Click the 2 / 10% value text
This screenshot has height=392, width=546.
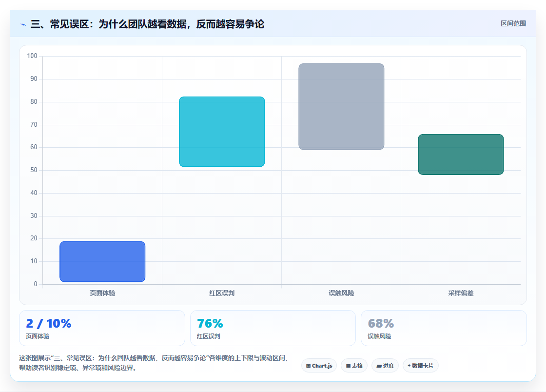click(49, 323)
